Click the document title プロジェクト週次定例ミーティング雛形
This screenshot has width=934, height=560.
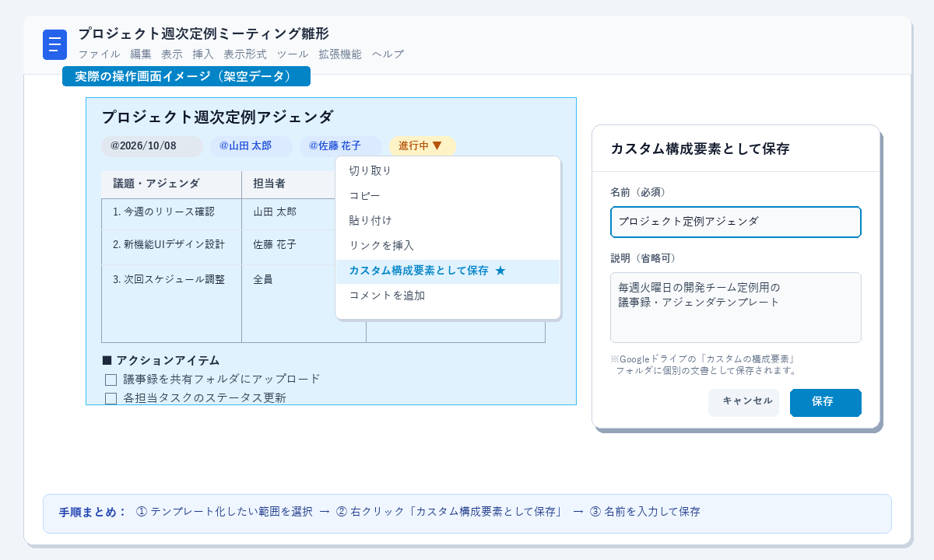pyautogui.click(x=203, y=34)
